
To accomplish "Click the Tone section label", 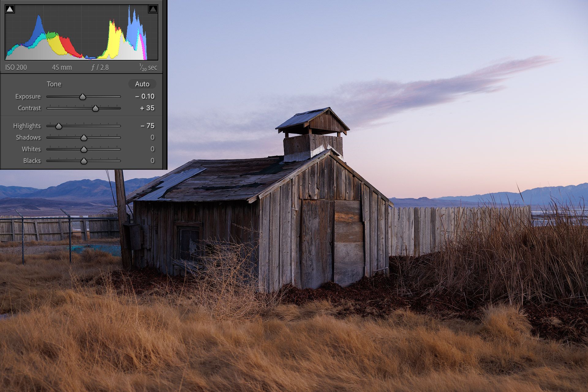I will click(x=54, y=84).
